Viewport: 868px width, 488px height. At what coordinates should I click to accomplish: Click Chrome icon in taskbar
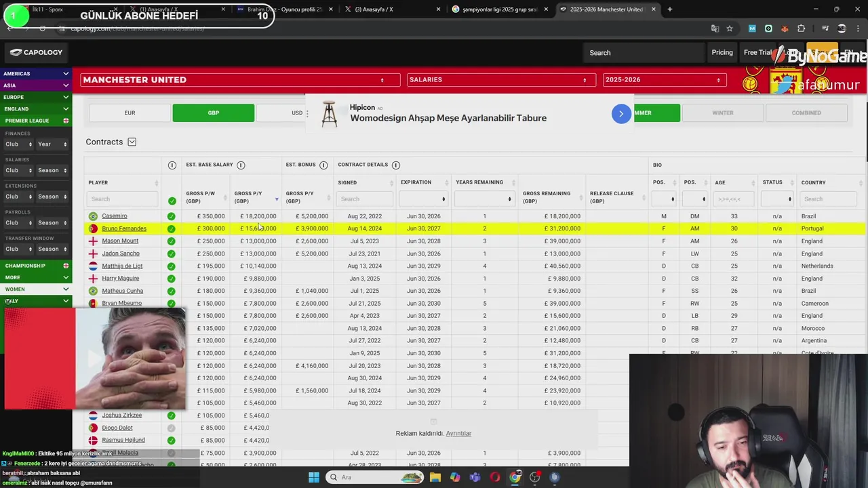[x=515, y=477]
